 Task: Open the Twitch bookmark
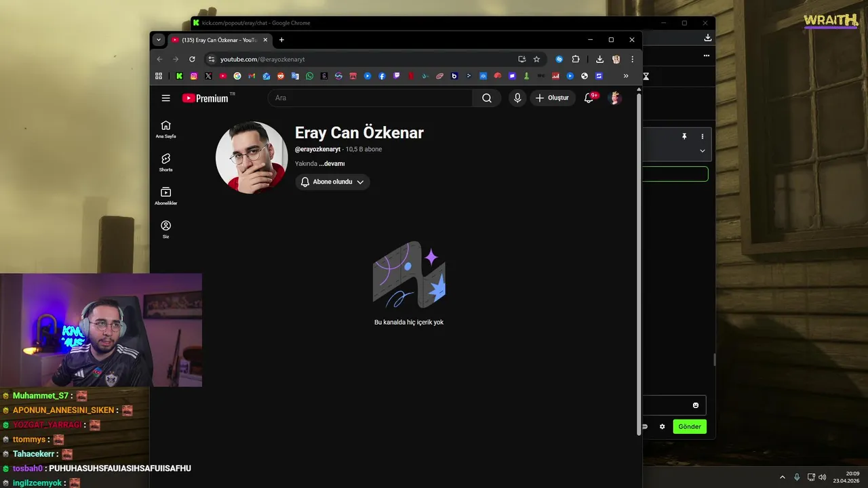tap(397, 76)
